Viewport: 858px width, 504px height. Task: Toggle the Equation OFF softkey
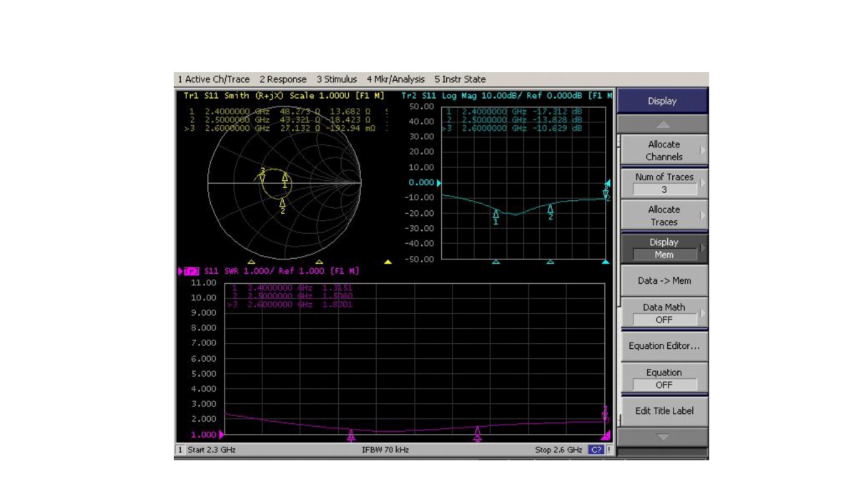pyautogui.click(x=664, y=378)
